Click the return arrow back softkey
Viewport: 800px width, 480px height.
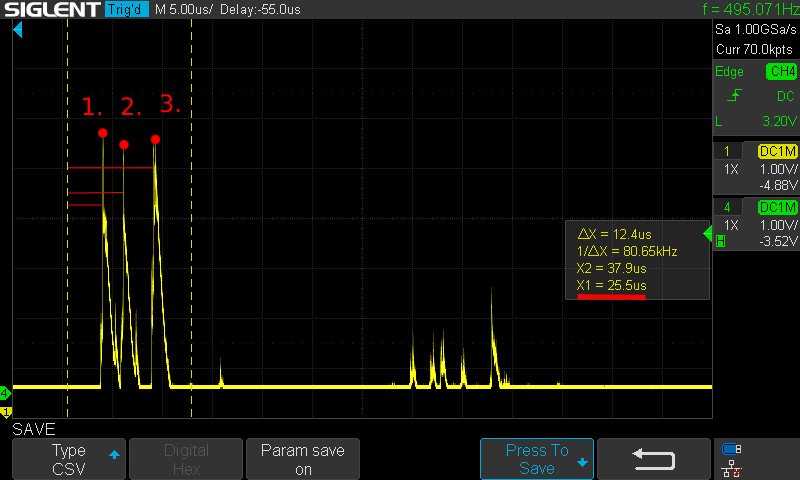tap(654, 459)
